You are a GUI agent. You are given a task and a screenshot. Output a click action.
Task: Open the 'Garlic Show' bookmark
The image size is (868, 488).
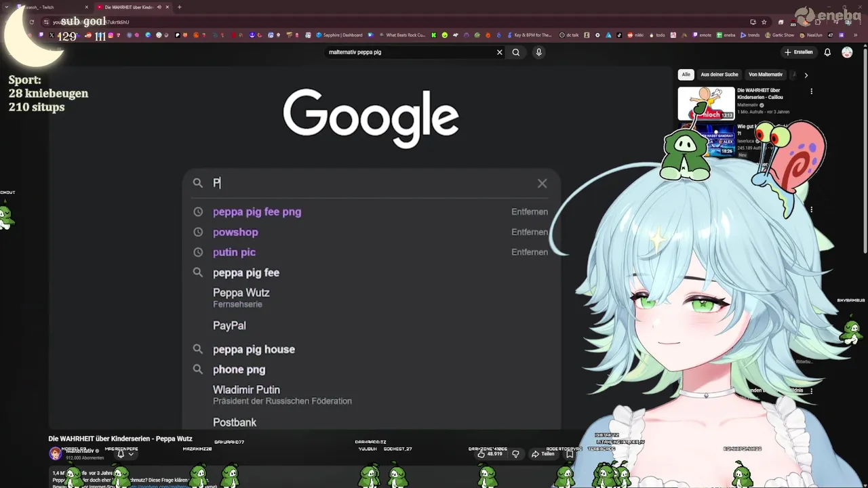[779, 35]
